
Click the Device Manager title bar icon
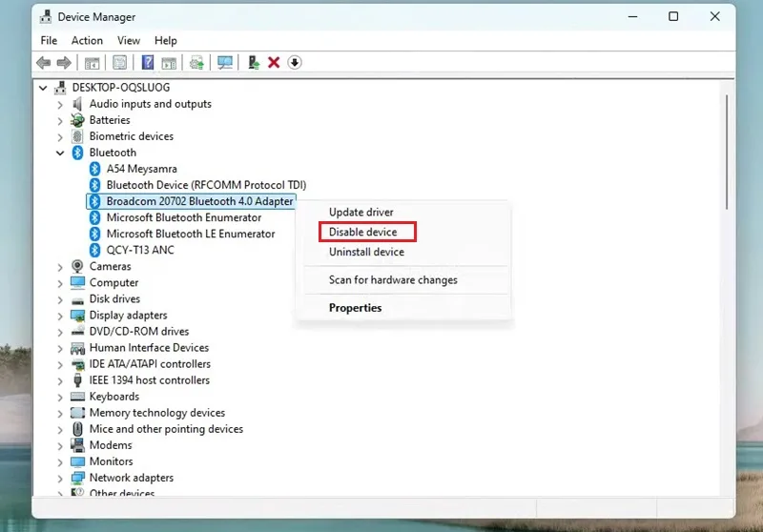(46, 17)
